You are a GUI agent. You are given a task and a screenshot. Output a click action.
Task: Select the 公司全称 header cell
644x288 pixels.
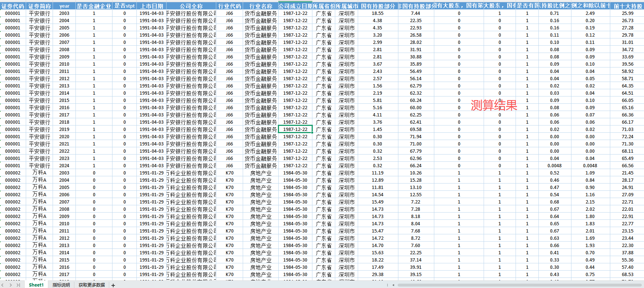(x=191, y=6)
